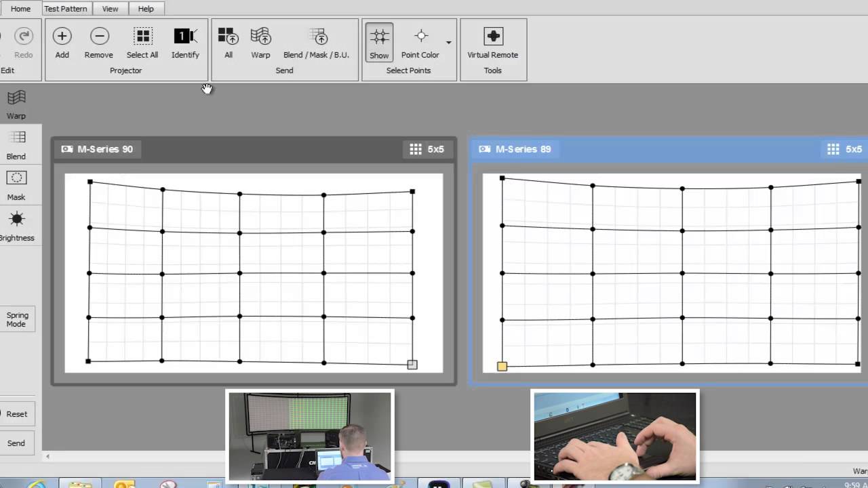Switch to Mask mode in sidebar
The image size is (868, 488).
[16, 186]
